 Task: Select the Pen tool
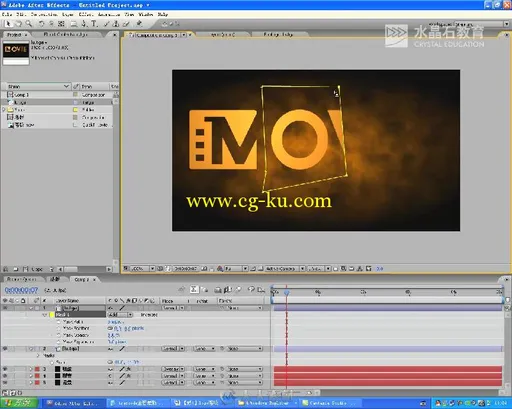pyautogui.click(x=84, y=24)
